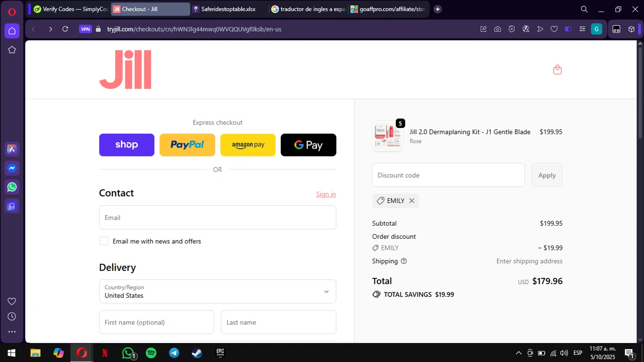Open the Opera home start page icon
Image resolution: width=644 pixels, height=362 pixels.
[x=12, y=31]
